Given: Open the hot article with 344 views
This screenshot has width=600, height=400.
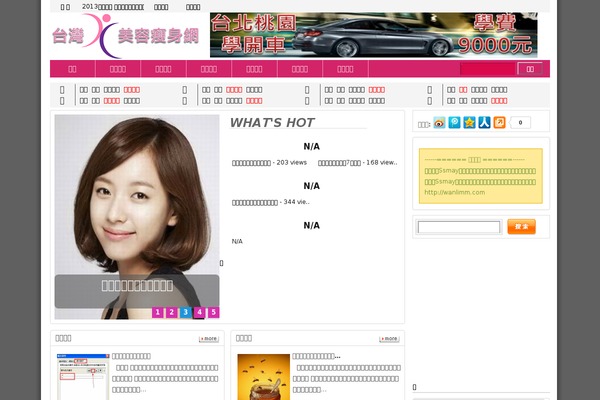Looking at the screenshot, I should 271,202.
